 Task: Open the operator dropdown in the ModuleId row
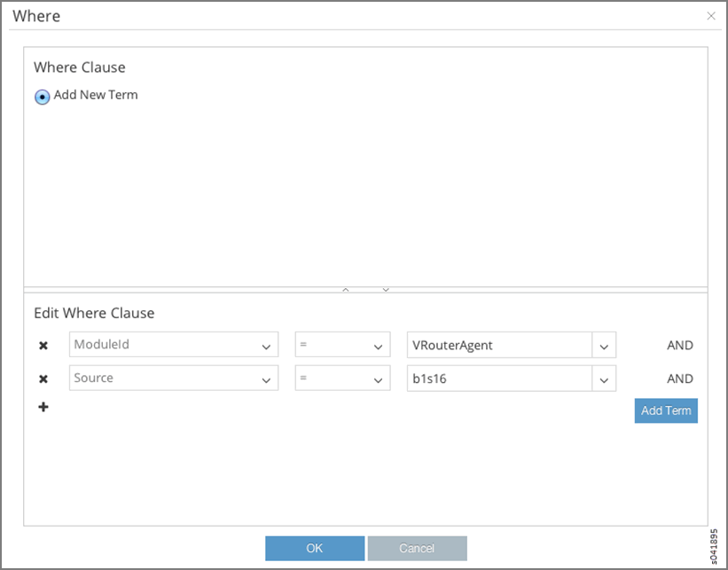click(378, 346)
